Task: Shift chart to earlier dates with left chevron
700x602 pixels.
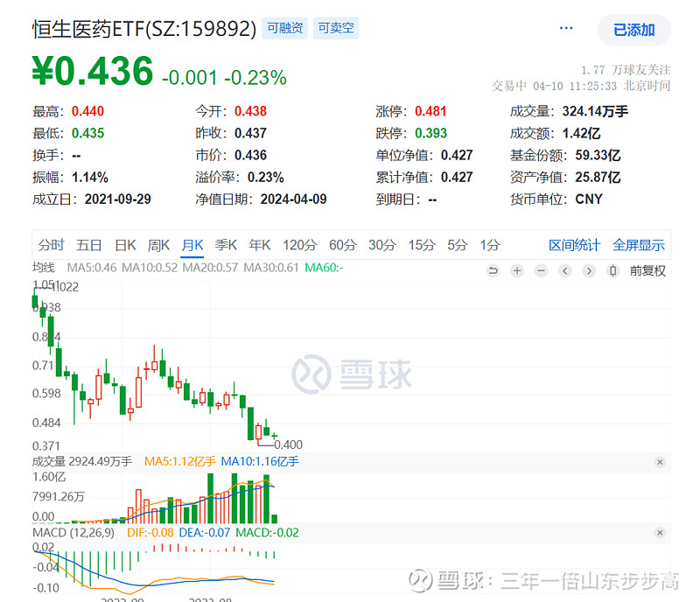Action: tap(565, 270)
